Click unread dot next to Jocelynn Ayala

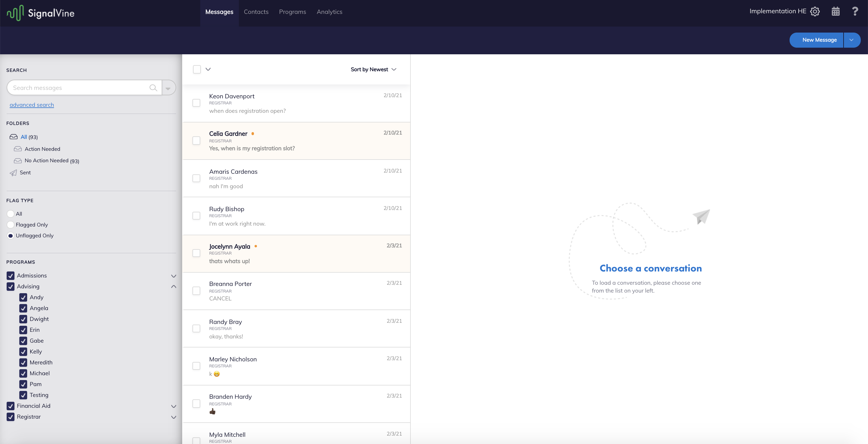(256, 246)
